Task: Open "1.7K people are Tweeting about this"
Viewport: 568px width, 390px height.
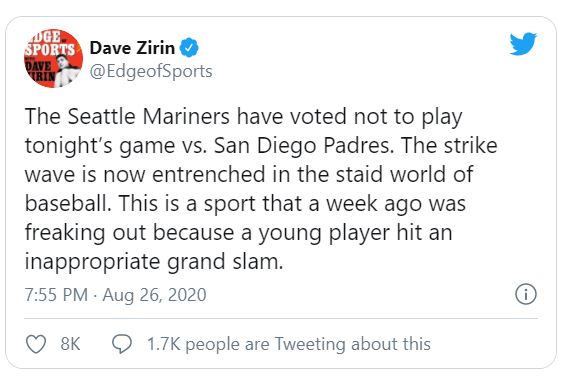Action: pyautogui.click(x=289, y=344)
